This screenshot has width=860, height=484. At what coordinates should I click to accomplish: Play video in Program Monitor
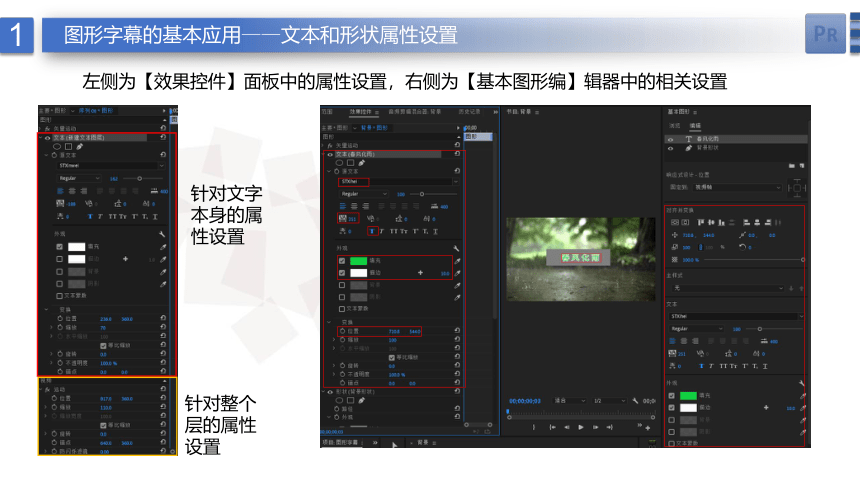click(581, 427)
